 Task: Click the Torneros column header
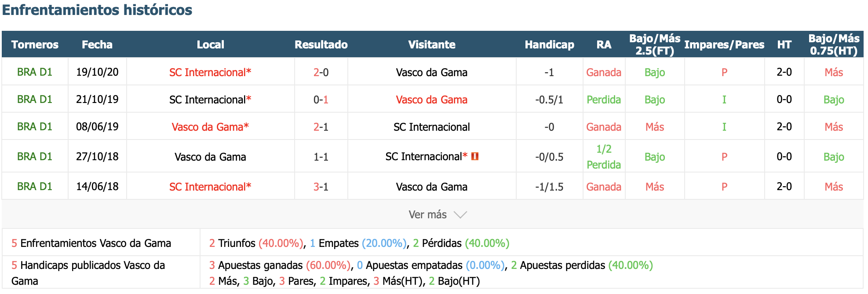35,44
